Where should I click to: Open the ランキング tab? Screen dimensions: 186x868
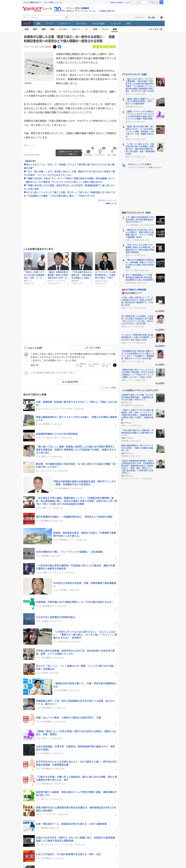(x=115, y=24)
